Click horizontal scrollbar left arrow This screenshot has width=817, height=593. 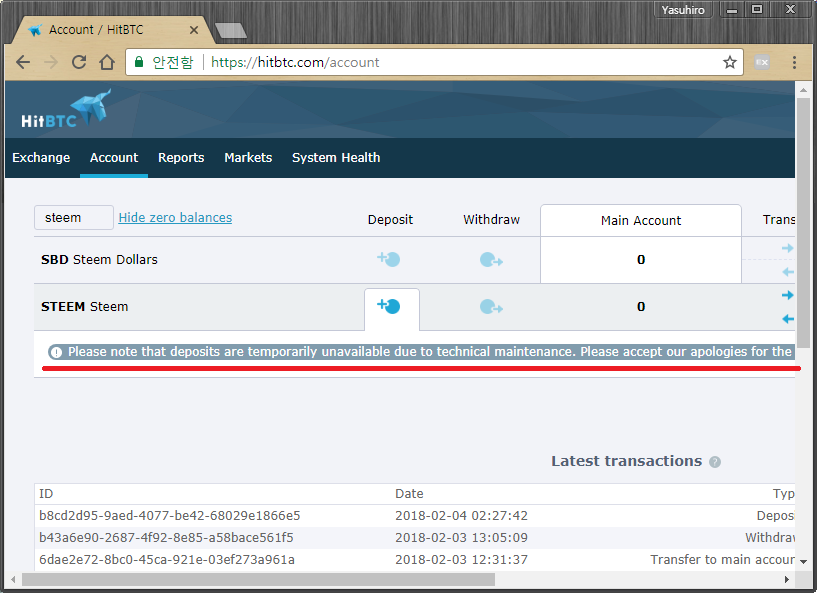(x=13, y=579)
